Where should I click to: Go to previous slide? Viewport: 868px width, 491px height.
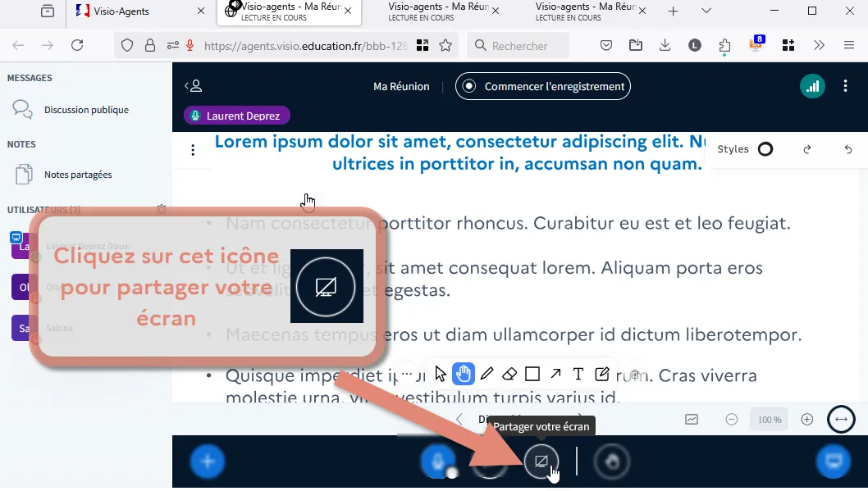pos(459,420)
